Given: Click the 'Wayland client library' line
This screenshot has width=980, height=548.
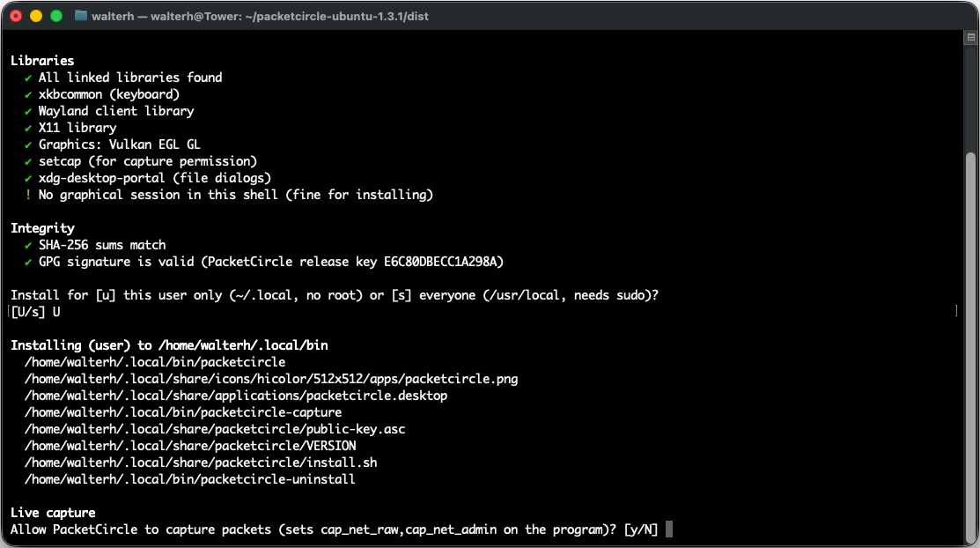Looking at the screenshot, I should pos(116,111).
